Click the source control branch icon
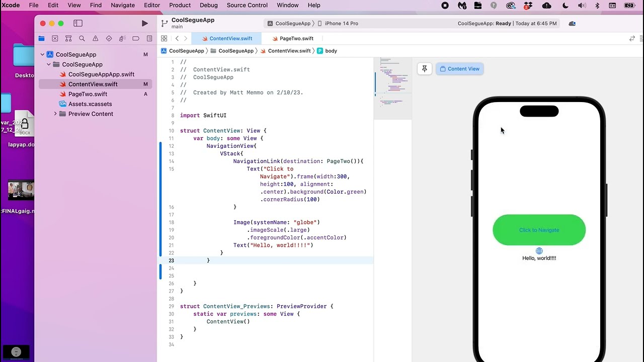This screenshot has width=644, height=362. point(164,23)
